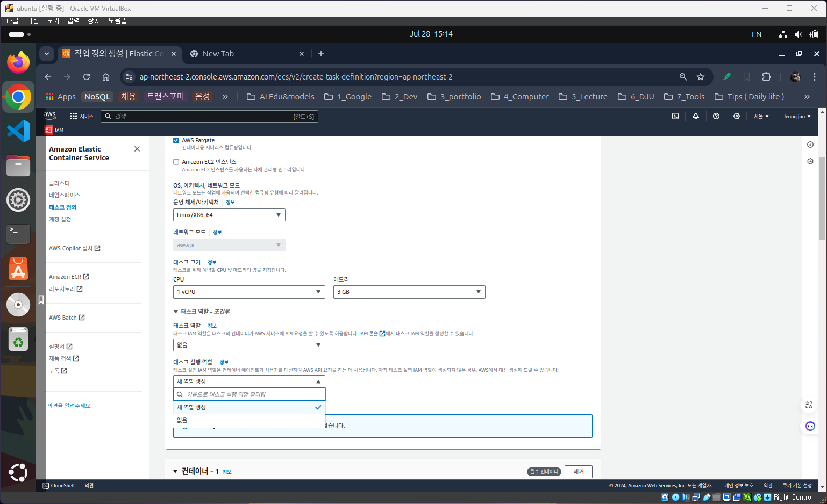This screenshot has width=827, height=504.
Task: Open the IAM 콘솔 link
Action: click(x=372, y=334)
